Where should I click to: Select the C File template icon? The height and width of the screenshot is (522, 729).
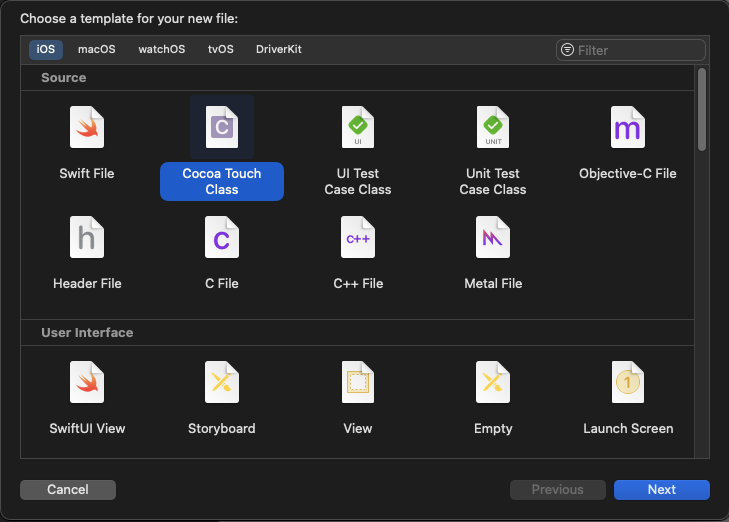(222, 237)
